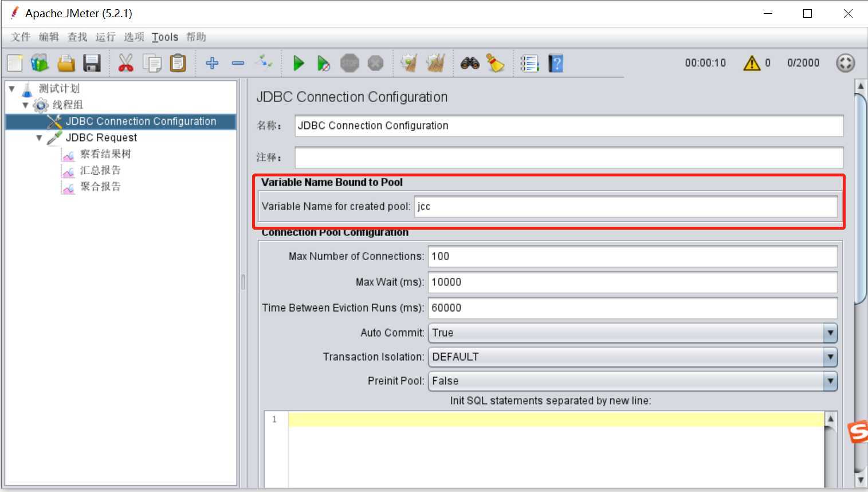Open the 运行 menu

(105, 37)
